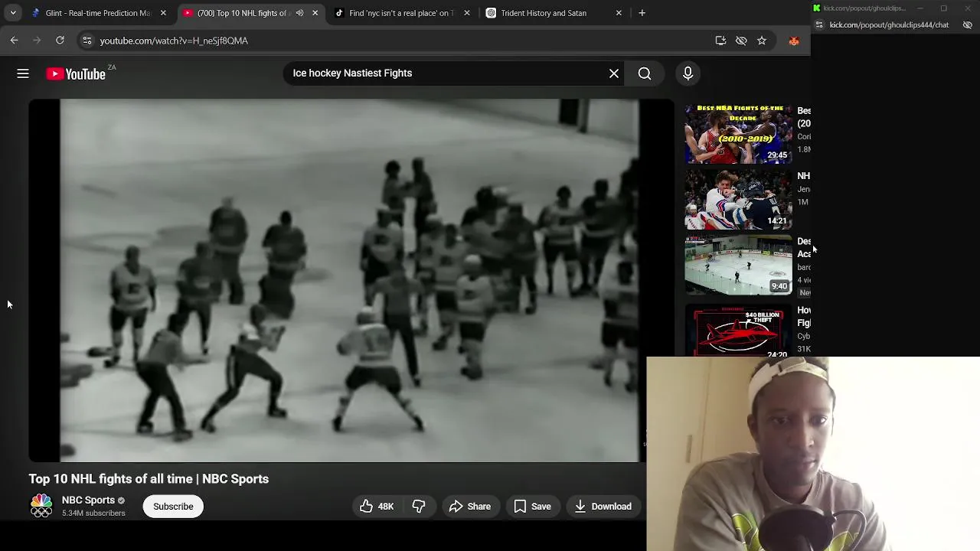Download the video
This screenshot has width=980, height=551.
point(603,507)
